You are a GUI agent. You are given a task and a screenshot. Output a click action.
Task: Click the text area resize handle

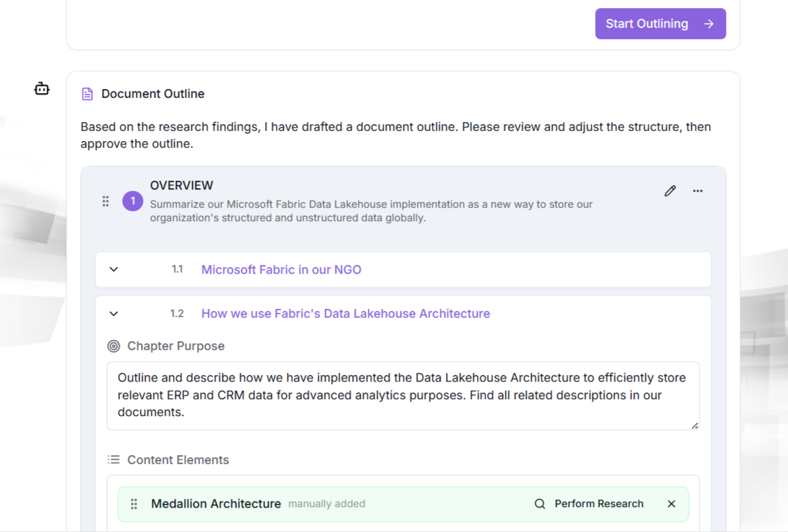pyautogui.click(x=694, y=425)
